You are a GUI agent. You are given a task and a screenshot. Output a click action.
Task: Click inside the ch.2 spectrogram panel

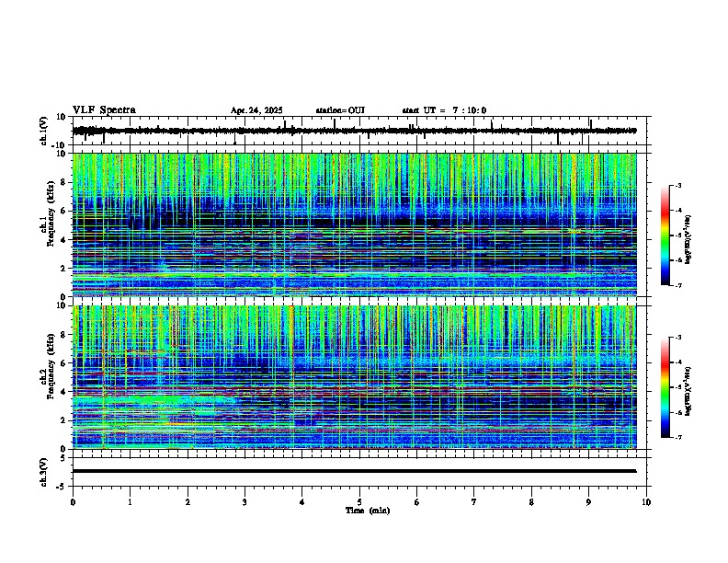354,377
